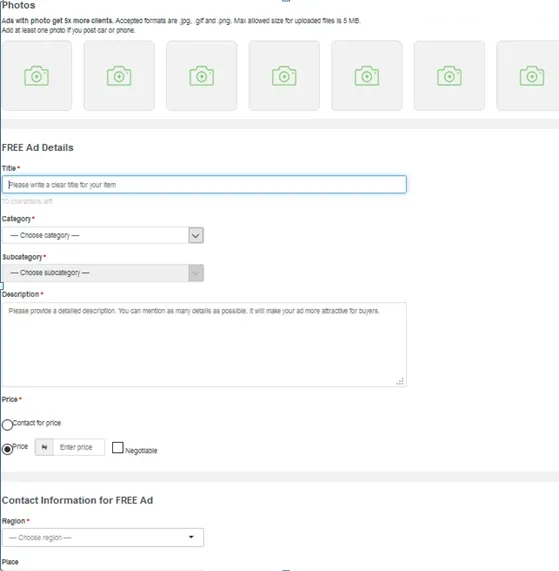Open the Choose category dropdown
Viewport: 559px width, 571px height.
pyautogui.click(x=103, y=235)
